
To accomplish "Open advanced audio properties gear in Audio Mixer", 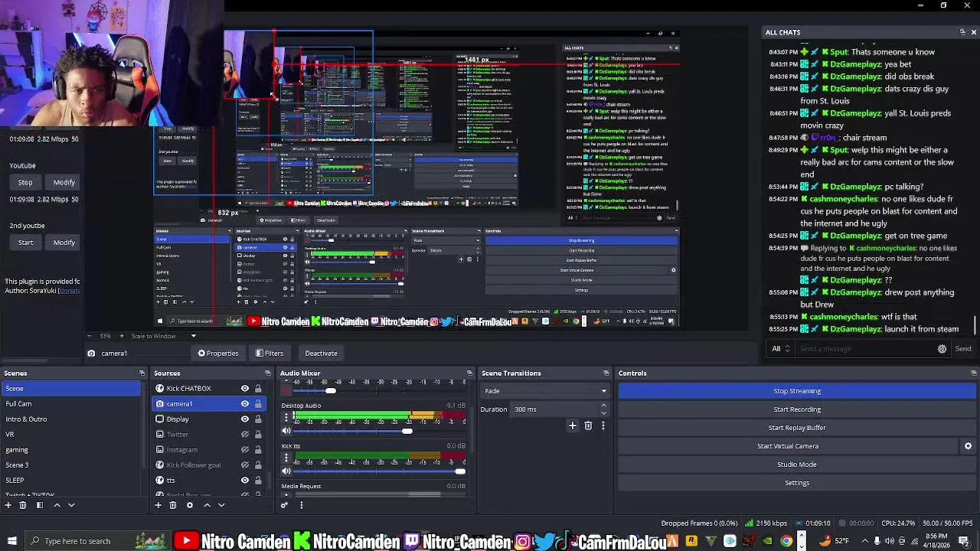I will (285, 505).
